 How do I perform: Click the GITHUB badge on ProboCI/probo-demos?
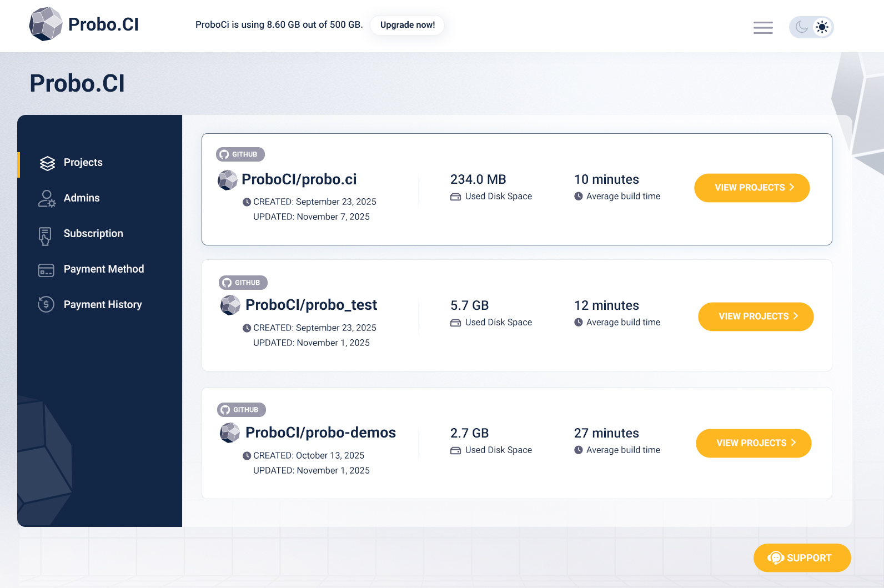click(242, 410)
